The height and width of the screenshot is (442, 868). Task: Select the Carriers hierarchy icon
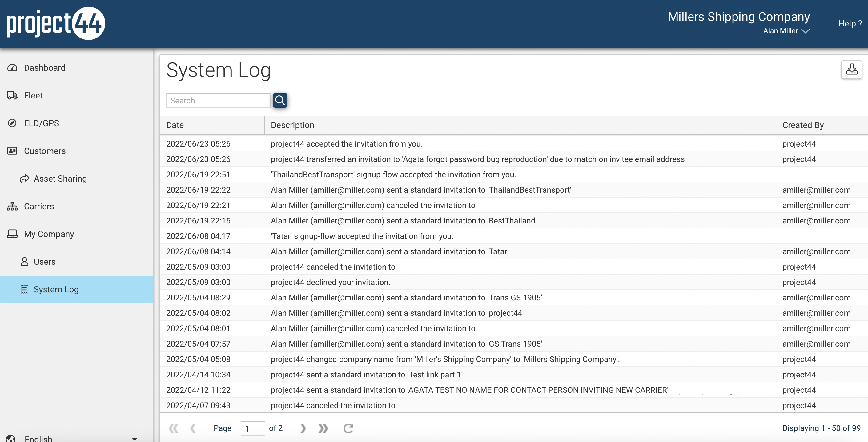[12, 206]
